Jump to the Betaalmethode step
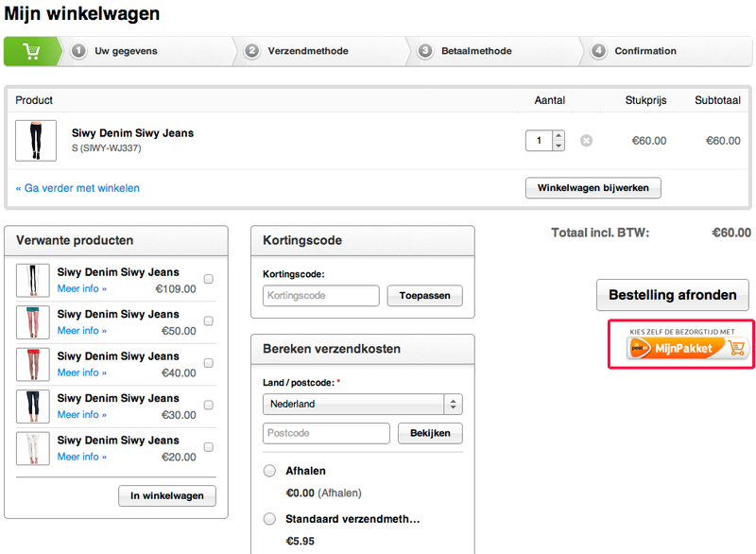Viewport: 756px width, 554px height. (476, 51)
